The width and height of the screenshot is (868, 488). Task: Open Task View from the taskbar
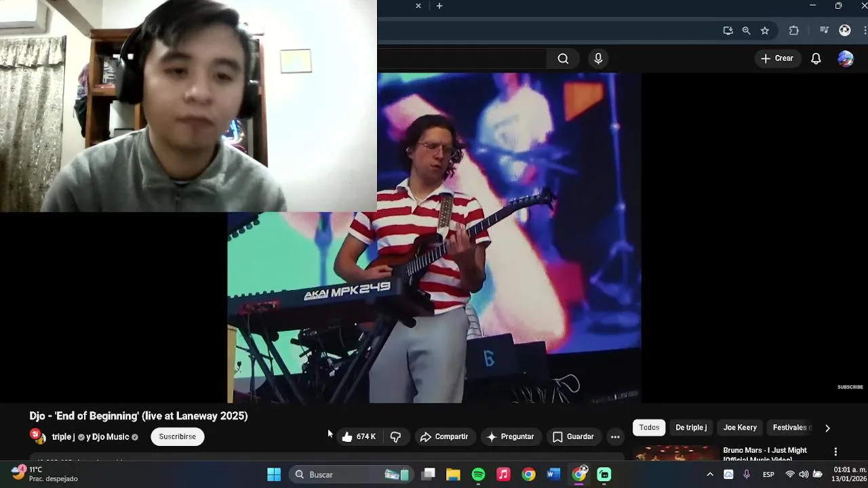(428, 474)
